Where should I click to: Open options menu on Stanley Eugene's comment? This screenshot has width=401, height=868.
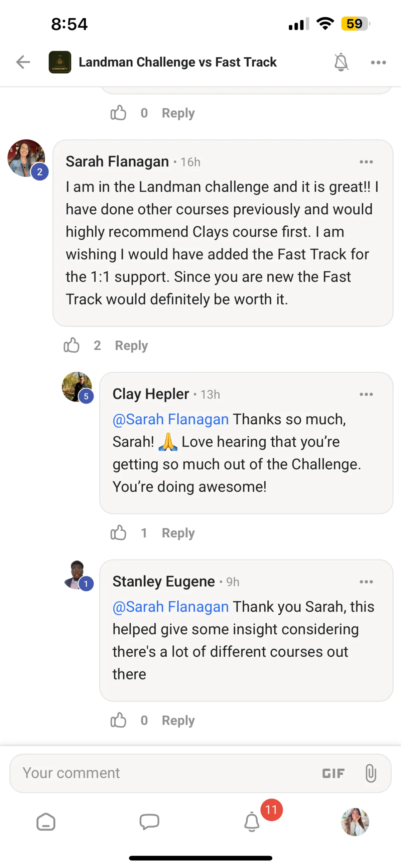[x=366, y=581]
